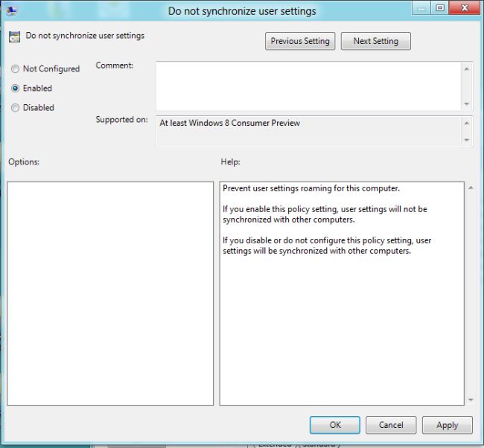Minimize the policy settings window
Screen dimensions: 484x448
tap(421, 8)
